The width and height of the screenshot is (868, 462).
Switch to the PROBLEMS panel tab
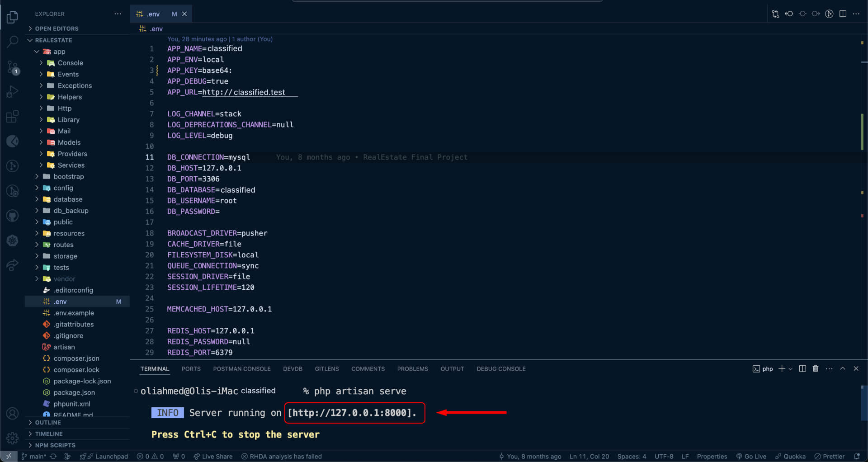(x=412, y=369)
